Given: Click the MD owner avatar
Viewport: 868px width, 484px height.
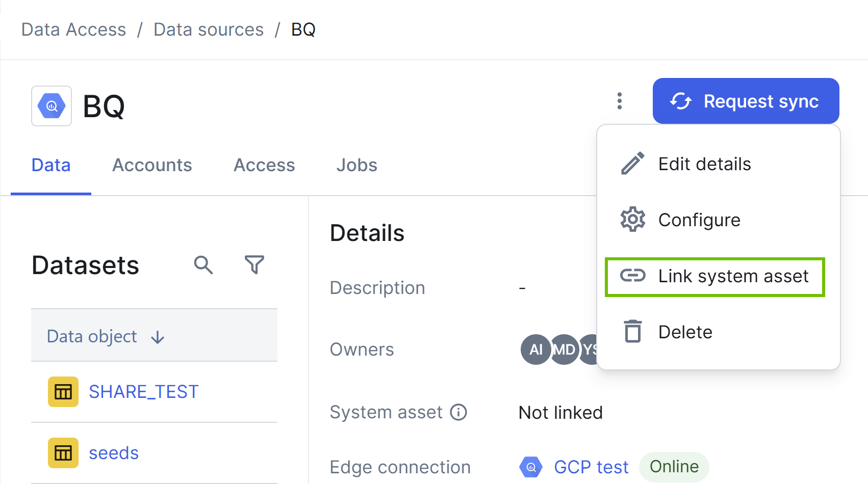Looking at the screenshot, I should pos(564,349).
